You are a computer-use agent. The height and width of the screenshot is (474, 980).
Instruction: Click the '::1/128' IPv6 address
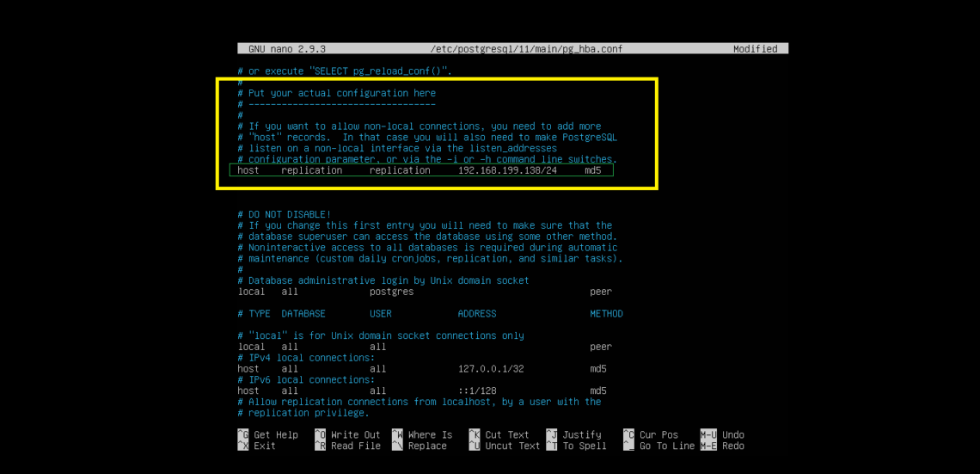pos(477,391)
